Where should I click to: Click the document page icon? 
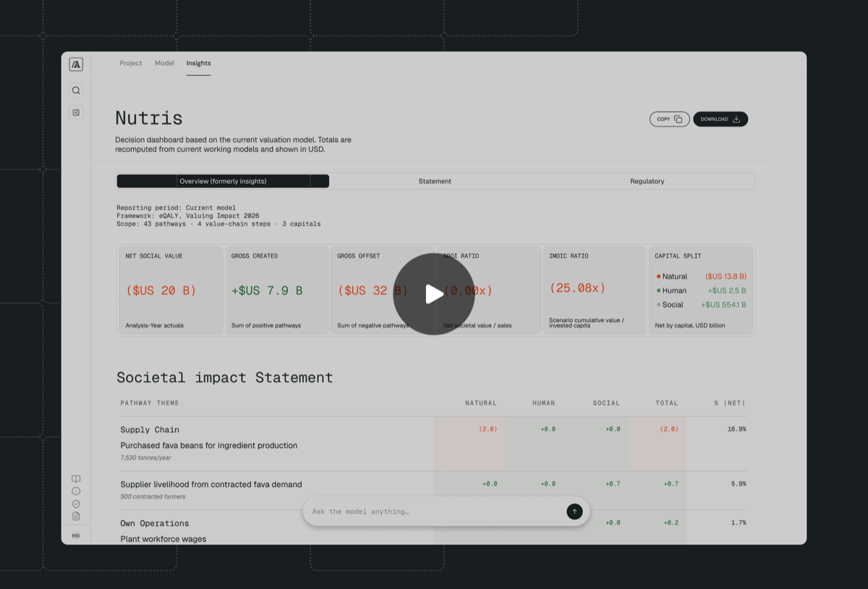[x=76, y=516]
